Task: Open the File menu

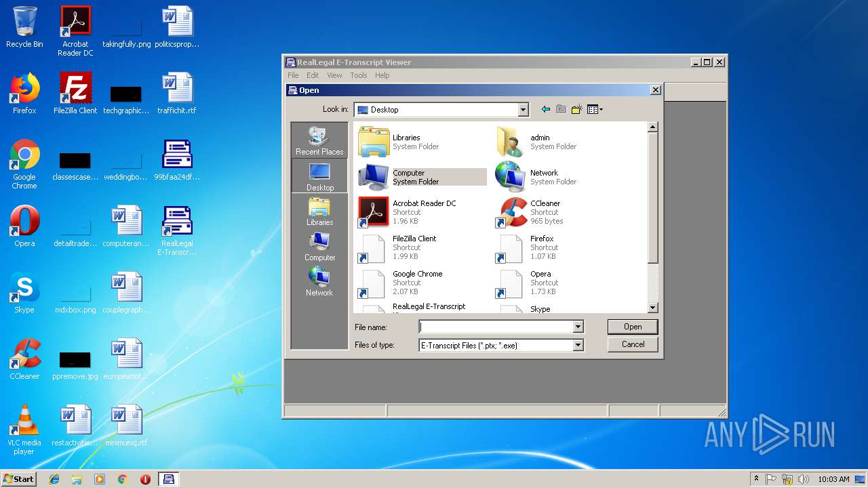Action: click(x=293, y=75)
